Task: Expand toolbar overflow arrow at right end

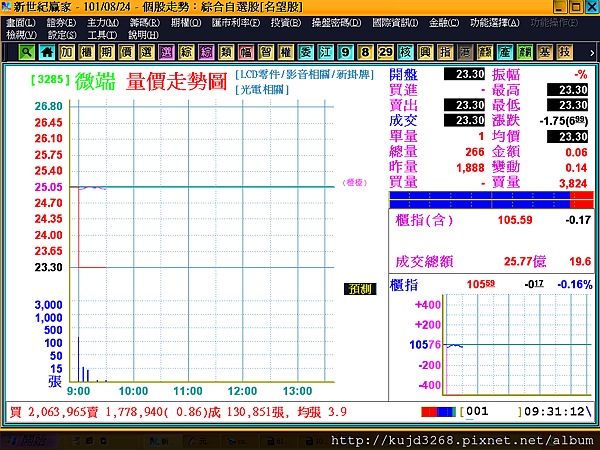Action: tap(592, 53)
